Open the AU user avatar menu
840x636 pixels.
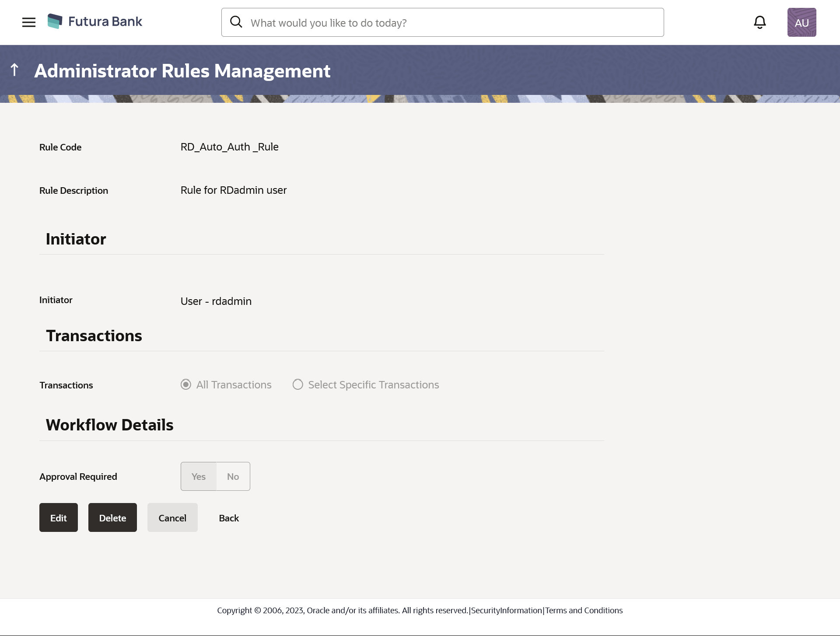[x=801, y=22]
